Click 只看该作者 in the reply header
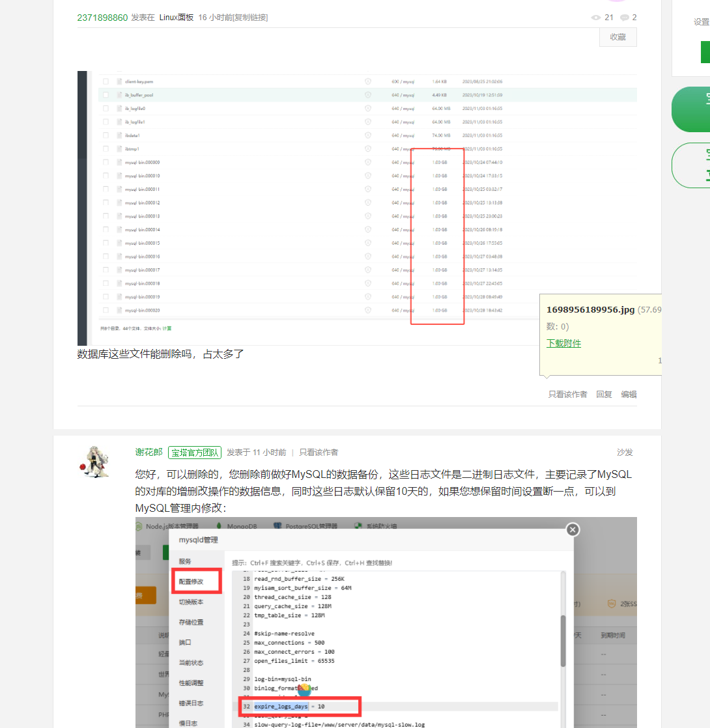This screenshot has width=710, height=728. 319,452
